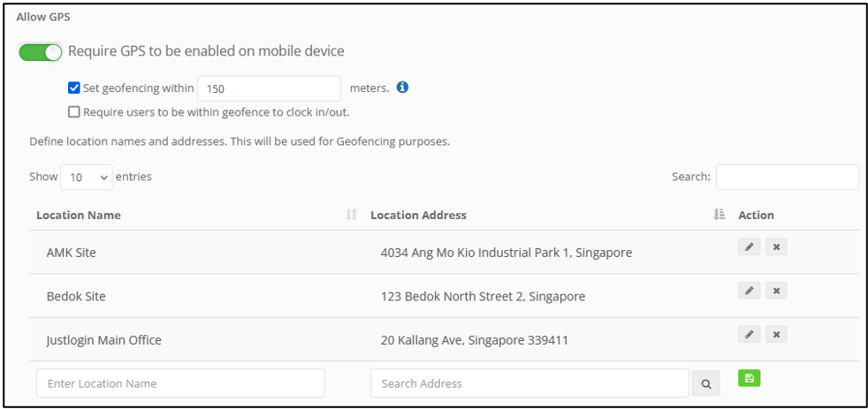
Task: Click the green save location icon
Action: click(x=749, y=378)
